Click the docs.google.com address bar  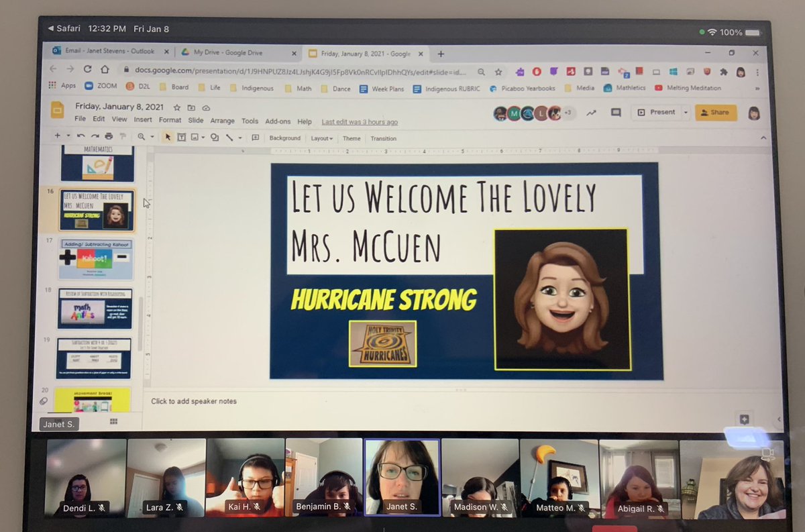point(295,70)
